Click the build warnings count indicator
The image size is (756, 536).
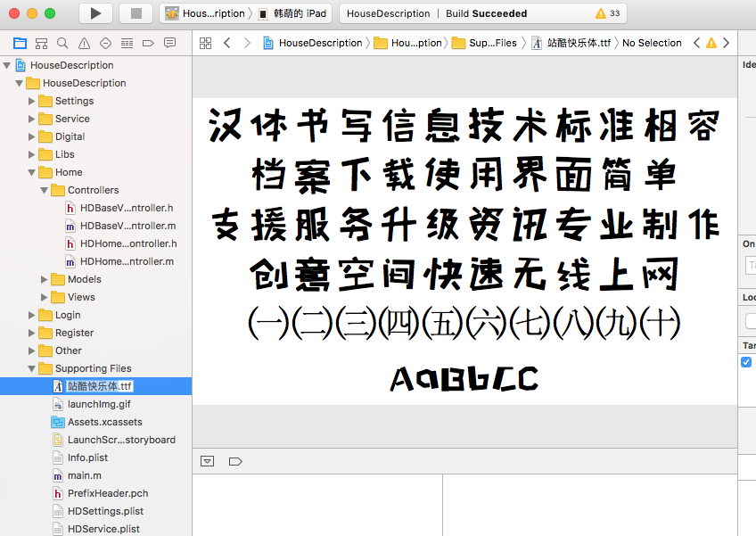pyautogui.click(x=607, y=13)
